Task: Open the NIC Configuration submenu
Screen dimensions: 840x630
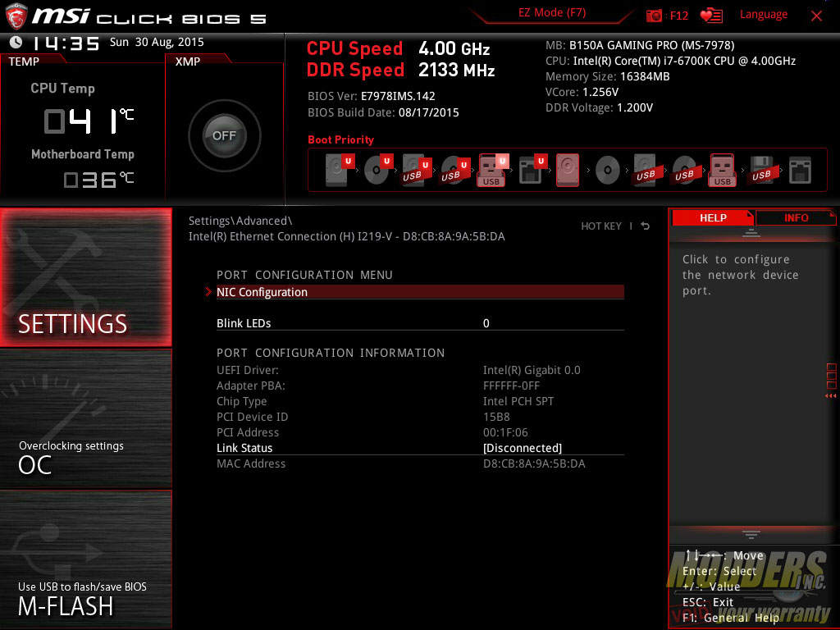Action: pyautogui.click(x=420, y=292)
